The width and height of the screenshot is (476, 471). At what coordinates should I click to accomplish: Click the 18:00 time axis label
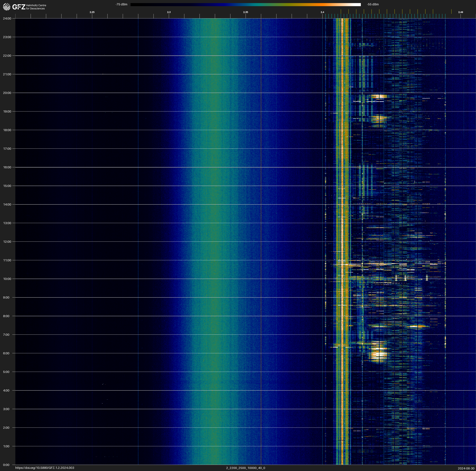7,130
